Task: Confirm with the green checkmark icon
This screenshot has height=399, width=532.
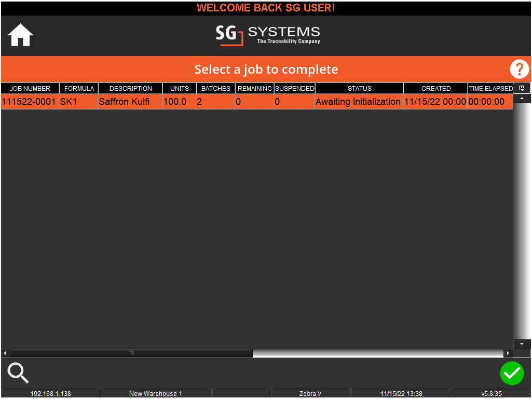Action: coord(512,373)
